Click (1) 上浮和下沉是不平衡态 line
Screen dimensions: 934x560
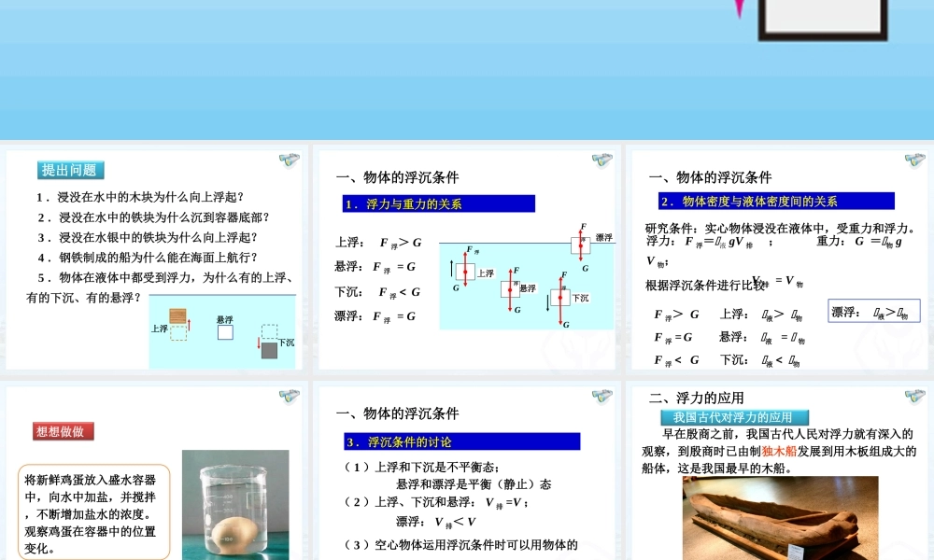pyautogui.click(x=422, y=468)
